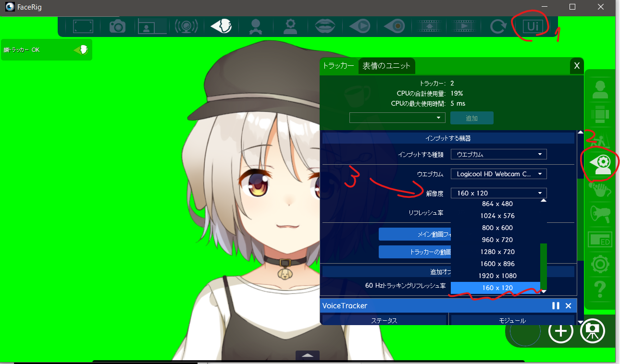
Task: Toggle the face tracking icon in toolbar
Action: [221, 26]
